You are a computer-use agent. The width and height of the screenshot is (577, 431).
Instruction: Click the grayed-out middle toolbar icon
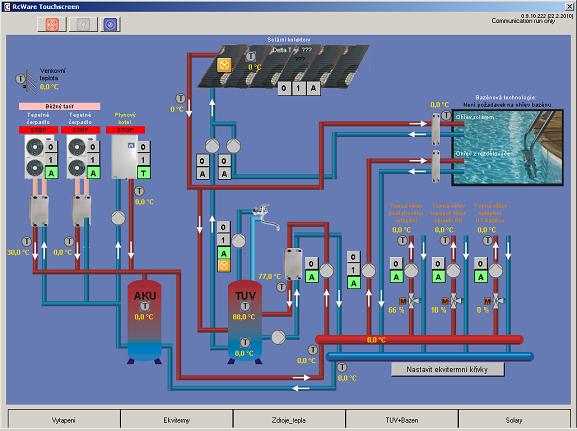coord(84,24)
